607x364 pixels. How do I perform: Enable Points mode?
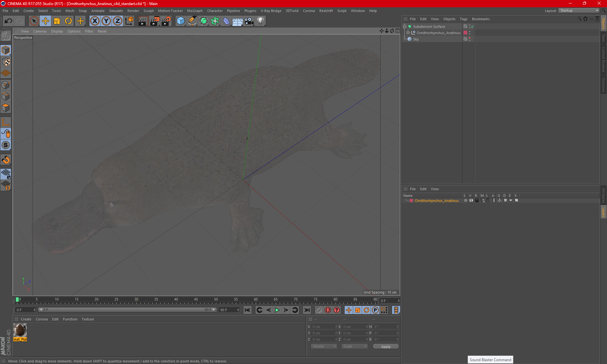[6, 85]
